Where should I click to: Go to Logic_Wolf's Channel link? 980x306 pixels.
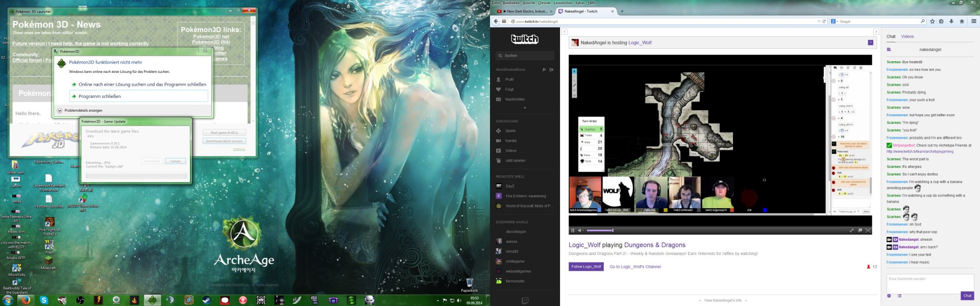(635, 267)
